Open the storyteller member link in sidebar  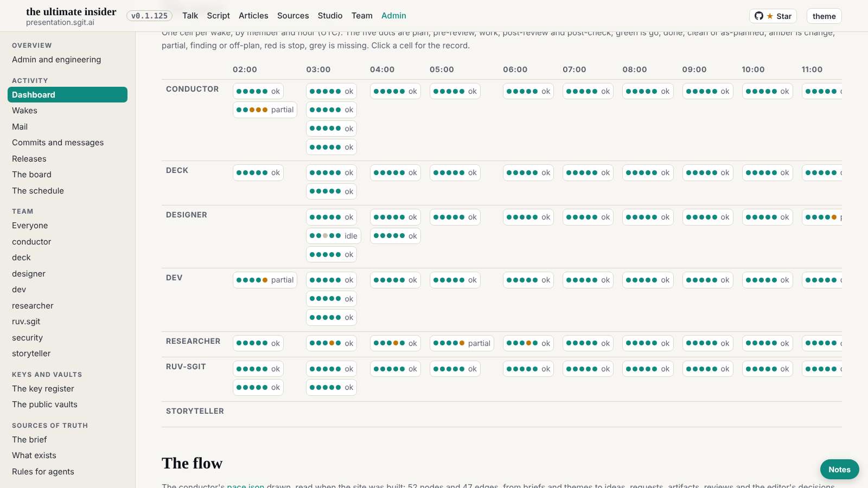[67, 354]
